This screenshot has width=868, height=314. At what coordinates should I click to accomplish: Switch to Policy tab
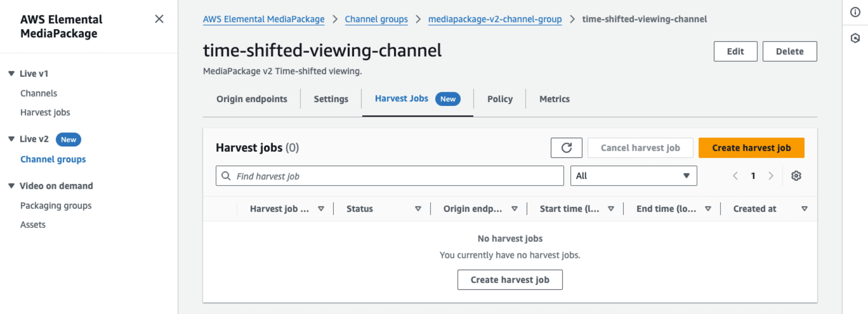pyautogui.click(x=500, y=99)
